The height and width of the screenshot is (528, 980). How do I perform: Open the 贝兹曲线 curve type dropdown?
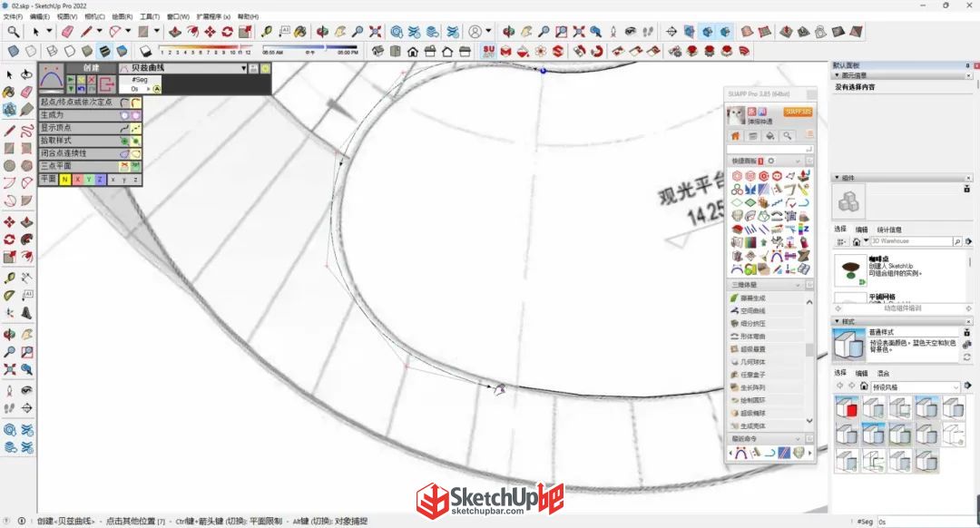click(244, 68)
